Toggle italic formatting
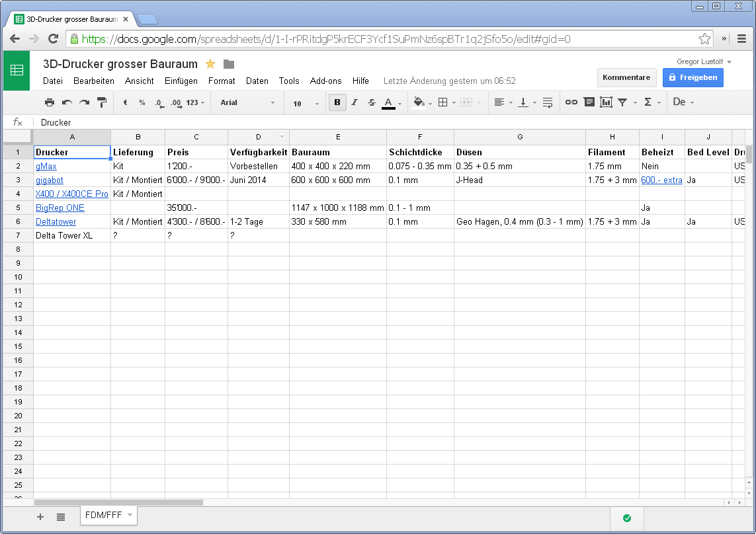The image size is (756, 534). pos(355,102)
